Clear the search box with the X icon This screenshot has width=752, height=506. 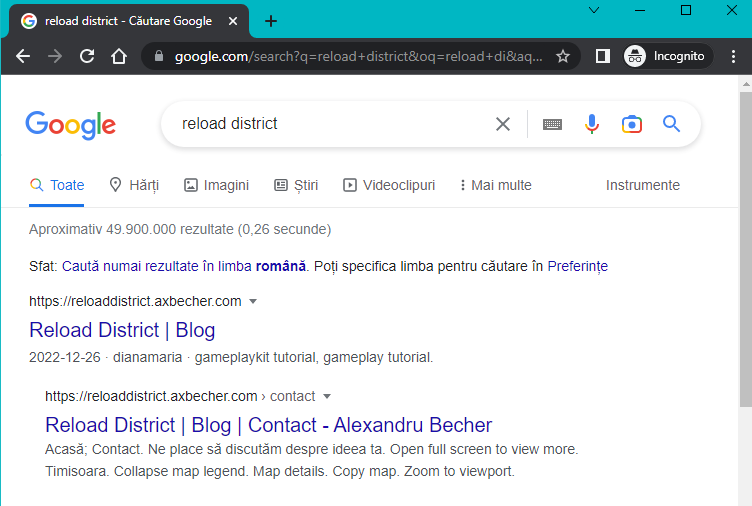[x=503, y=124]
